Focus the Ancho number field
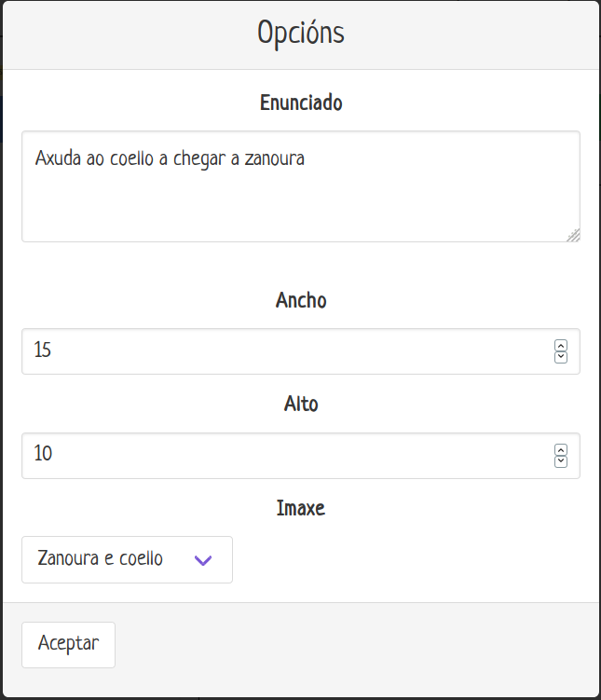Screen dimensions: 601x700 pyautogui.click(x=280, y=351)
